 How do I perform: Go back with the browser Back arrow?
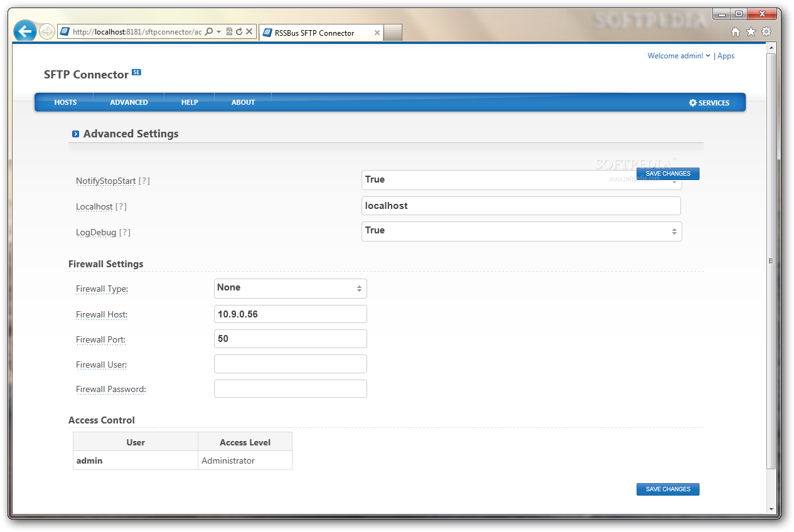[x=25, y=31]
